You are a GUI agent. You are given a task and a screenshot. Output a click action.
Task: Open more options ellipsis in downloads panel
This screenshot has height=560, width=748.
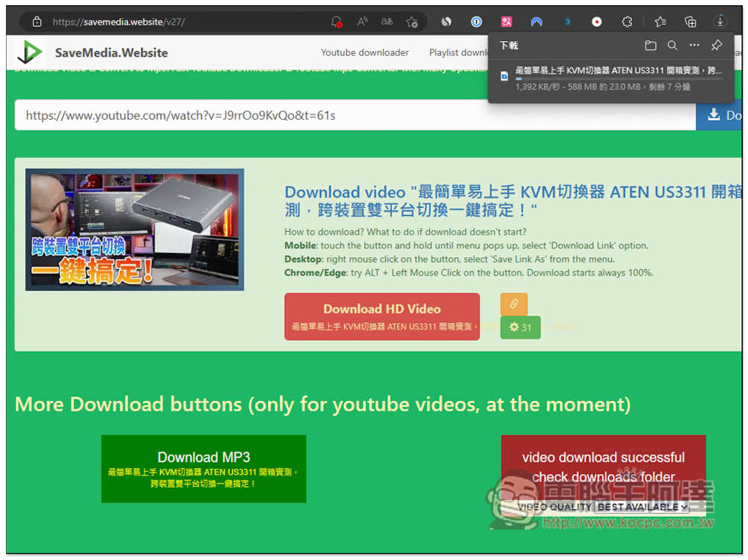click(x=694, y=46)
